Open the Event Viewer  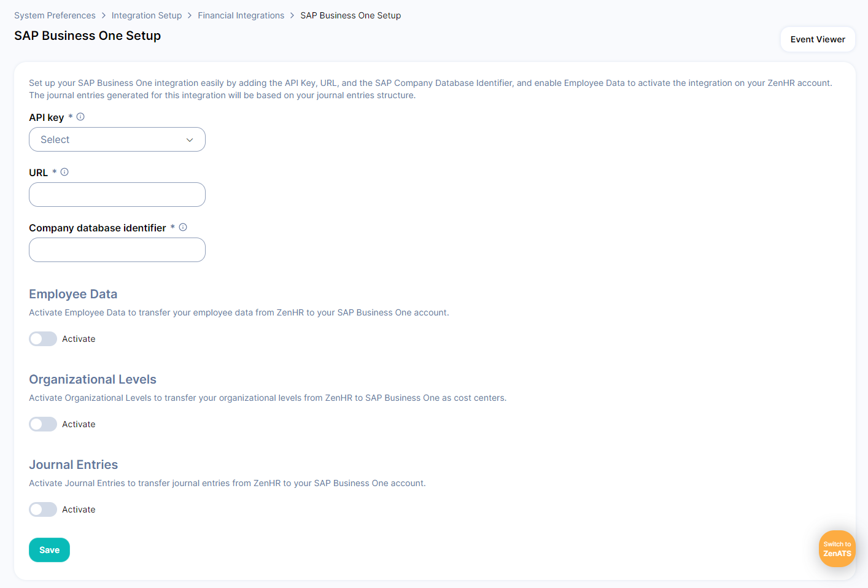pyautogui.click(x=818, y=39)
